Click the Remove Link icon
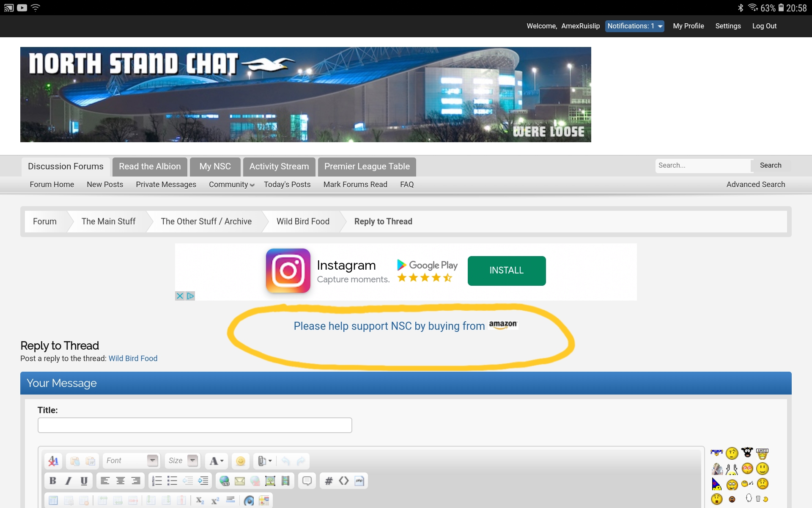The image size is (812, 508). tap(255, 481)
